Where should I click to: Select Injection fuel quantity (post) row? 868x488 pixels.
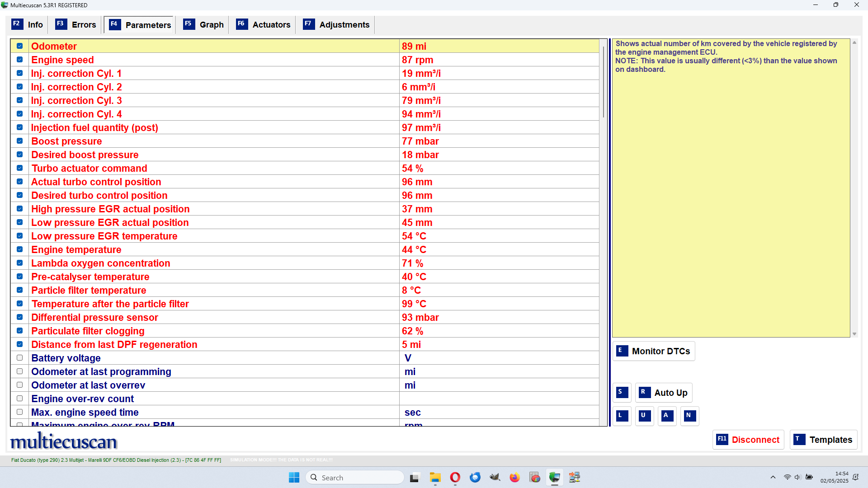click(x=305, y=127)
